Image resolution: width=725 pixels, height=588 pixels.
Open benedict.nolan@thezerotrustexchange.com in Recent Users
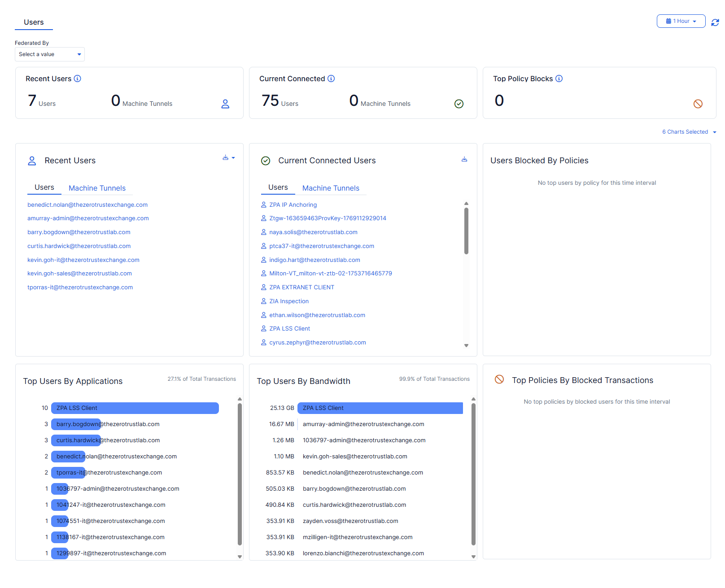pyautogui.click(x=87, y=205)
